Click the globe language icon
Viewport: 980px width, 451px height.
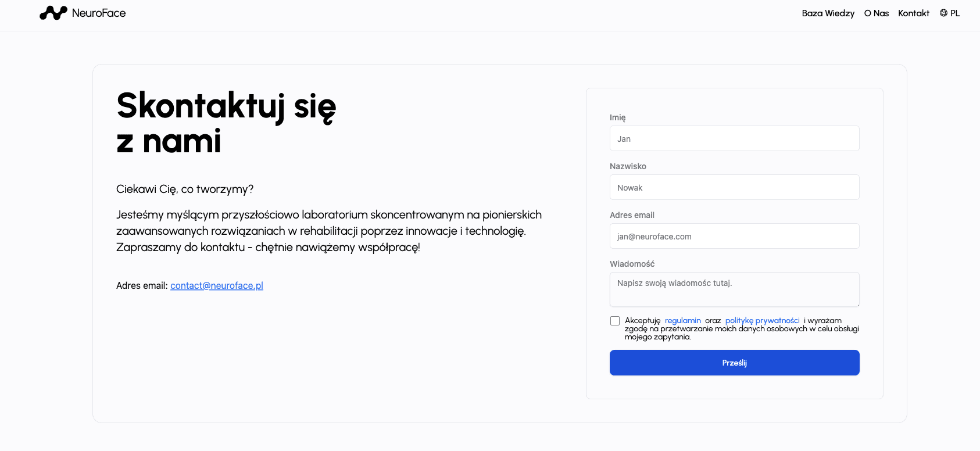coord(943,13)
